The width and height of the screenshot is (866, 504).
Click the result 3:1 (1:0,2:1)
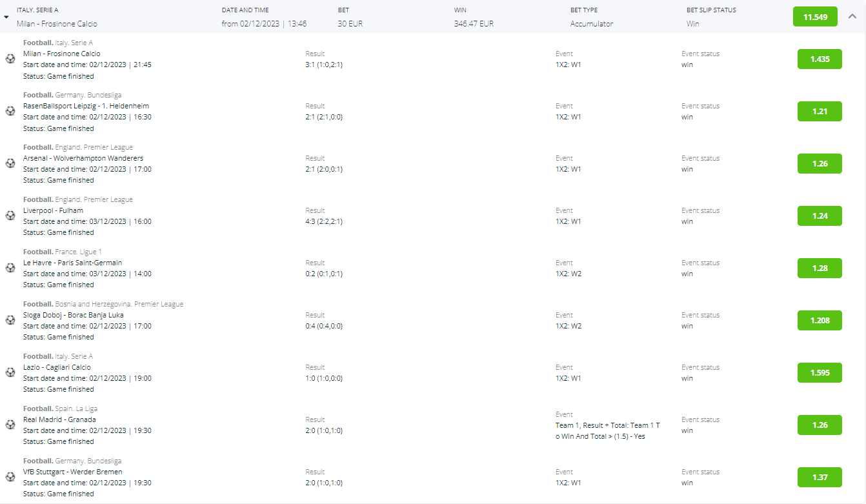pyautogui.click(x=324, y=65)
